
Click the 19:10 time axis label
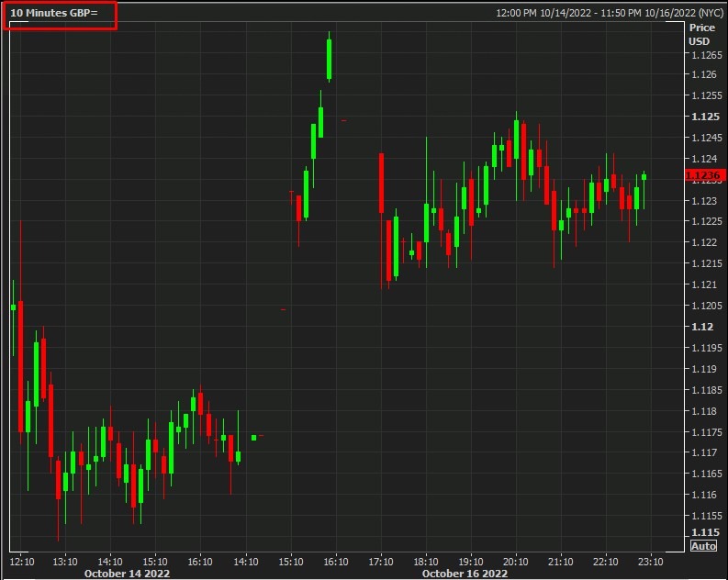[471, 562]
